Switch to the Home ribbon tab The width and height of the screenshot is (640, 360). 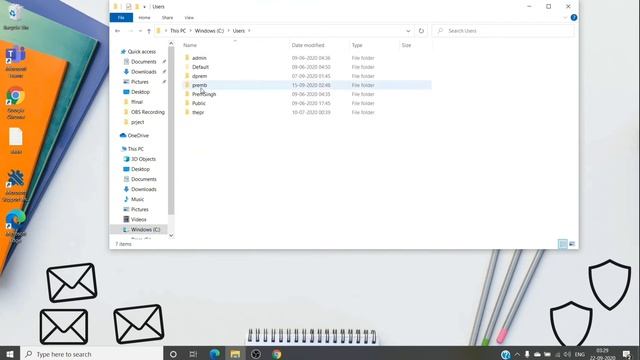pos(144,18)
